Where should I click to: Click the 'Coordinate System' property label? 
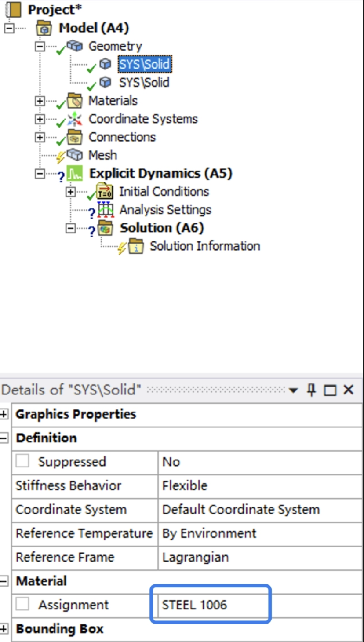[x=71, y=510]
